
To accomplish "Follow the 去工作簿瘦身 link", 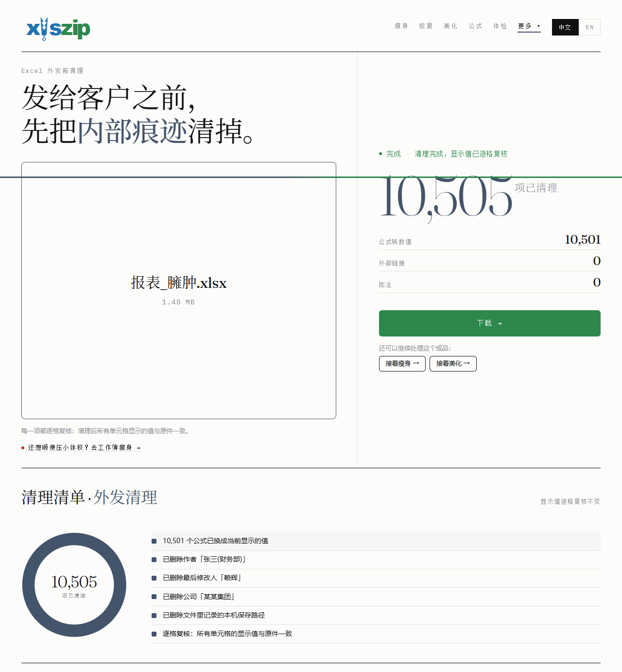I will (84, 448).
